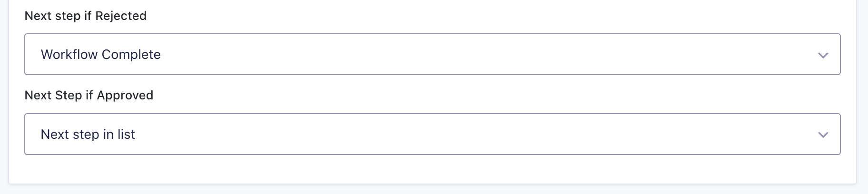Expand the approved-step combo box arrow

coord(823,135)
